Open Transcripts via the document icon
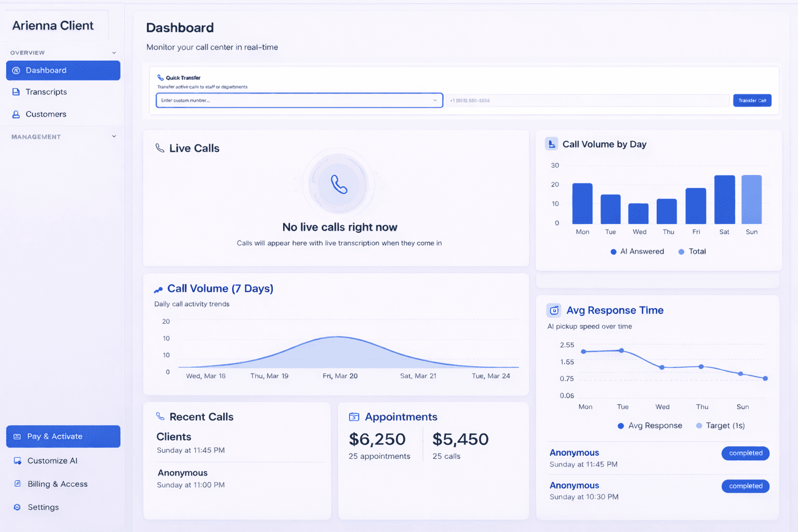The width and height of the screenshot is (798, 532). (16, 91)
